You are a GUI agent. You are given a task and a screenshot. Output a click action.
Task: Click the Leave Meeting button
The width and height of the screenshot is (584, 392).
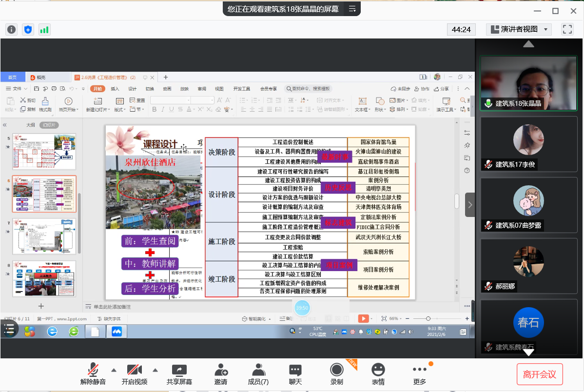coord(540,374)
